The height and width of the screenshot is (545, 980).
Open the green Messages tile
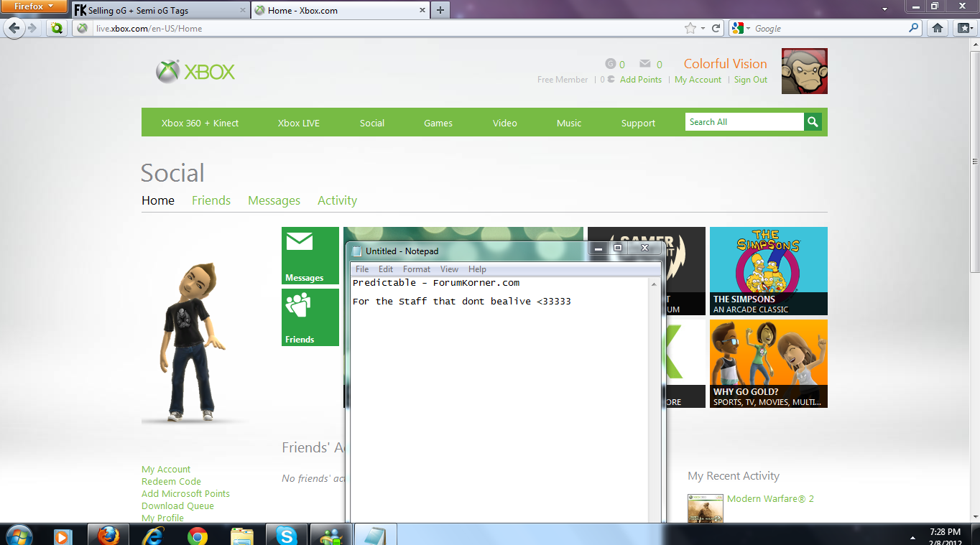pyautogui.click(x=310, y=256)
